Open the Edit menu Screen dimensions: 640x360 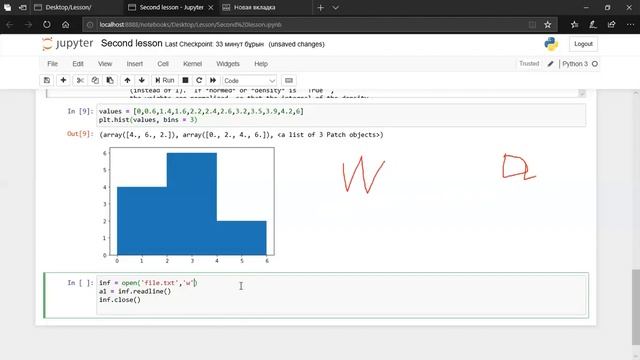(78, 64)
